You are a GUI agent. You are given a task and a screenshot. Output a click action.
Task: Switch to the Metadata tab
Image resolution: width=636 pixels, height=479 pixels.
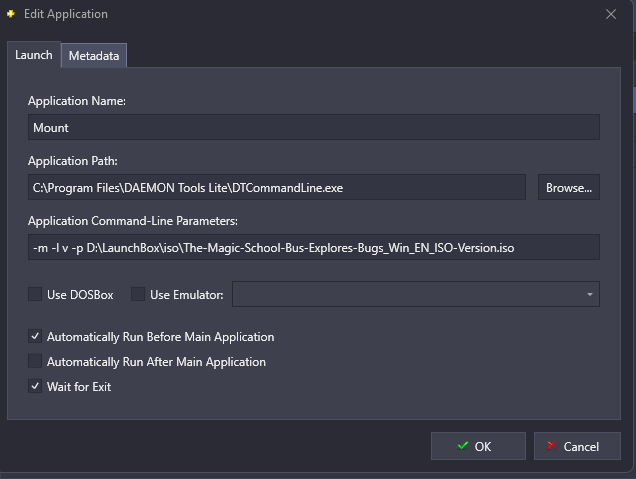(94, 56)
